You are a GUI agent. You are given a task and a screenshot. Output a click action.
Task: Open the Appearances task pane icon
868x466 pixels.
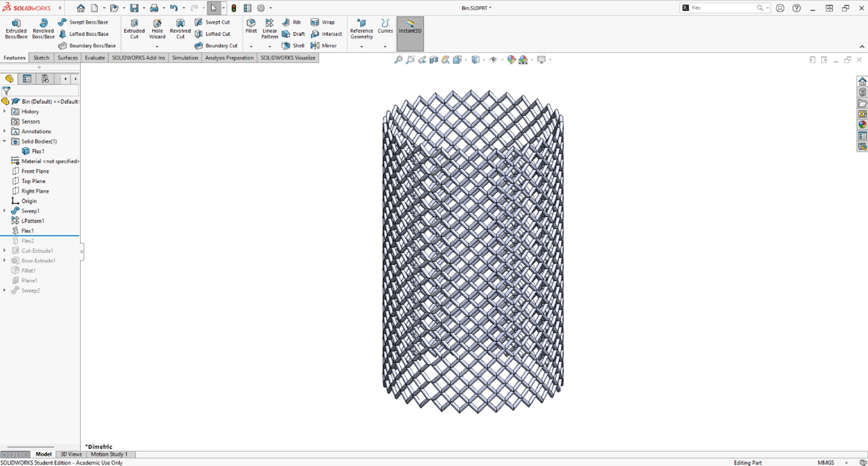pyautogui.click(x=862, y=125)
